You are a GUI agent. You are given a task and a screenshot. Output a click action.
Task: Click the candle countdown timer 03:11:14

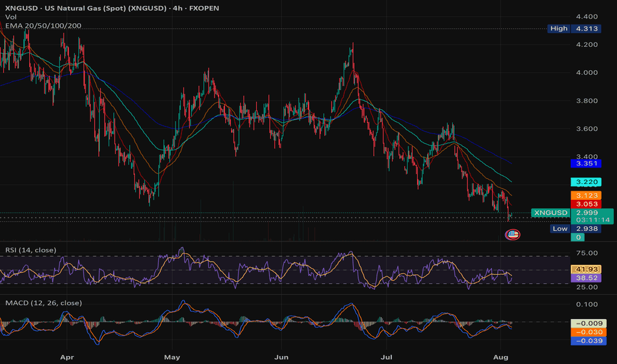(x=593, y=220)
